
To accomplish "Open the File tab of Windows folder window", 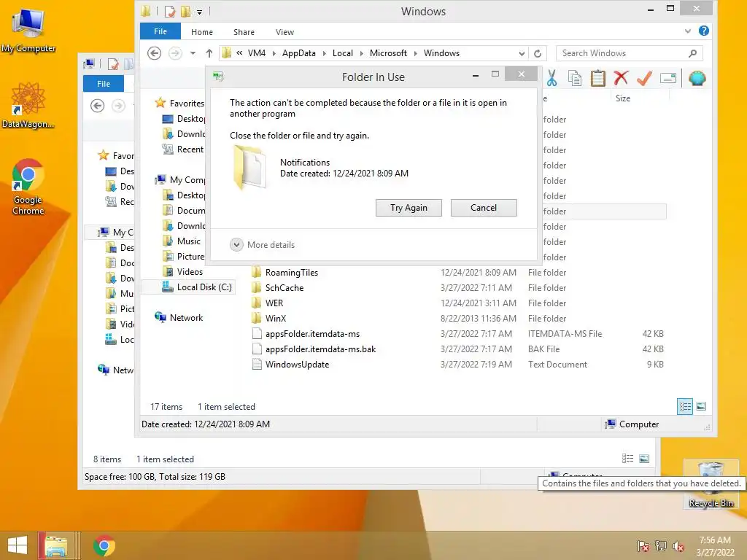I will click(160, 31).
